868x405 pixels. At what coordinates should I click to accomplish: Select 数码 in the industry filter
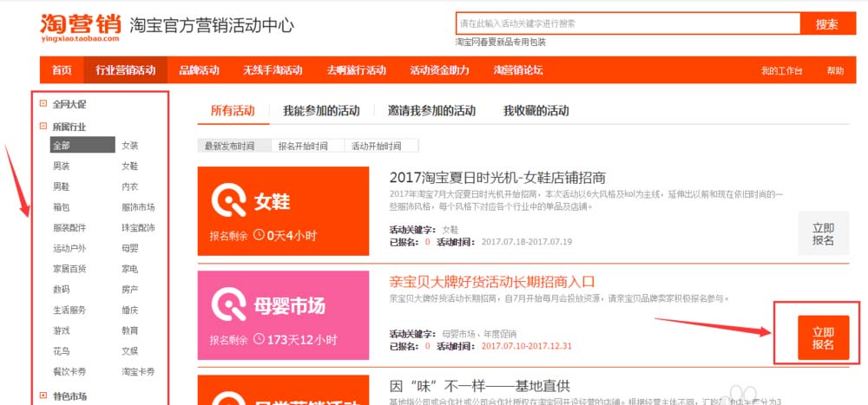tap(62, 290)
